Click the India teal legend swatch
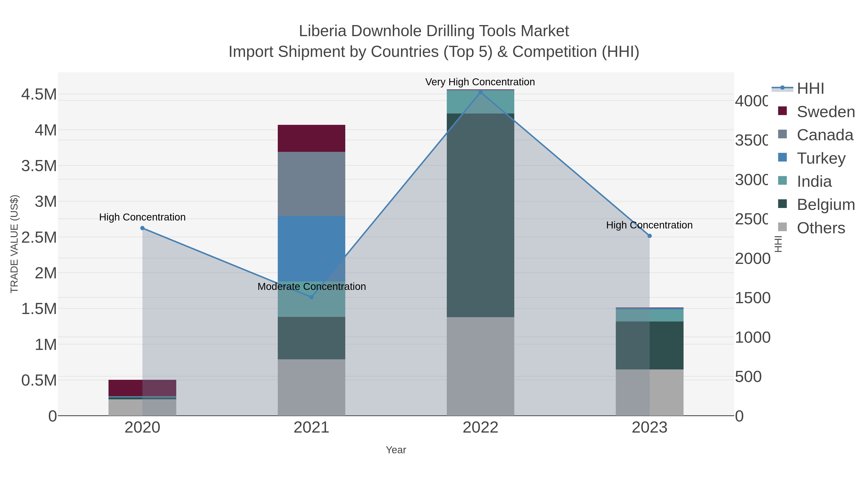The height and width of the screenshot is (488, 868). point(782,180)
